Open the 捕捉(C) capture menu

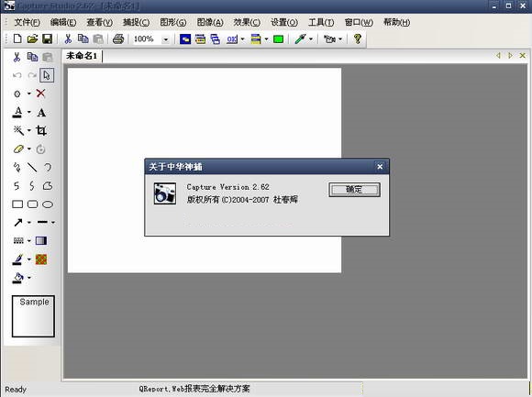pos(136,22)
